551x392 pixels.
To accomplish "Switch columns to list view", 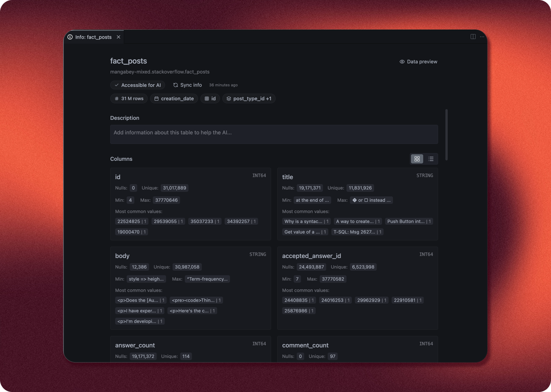I will [x=431, y=159].
